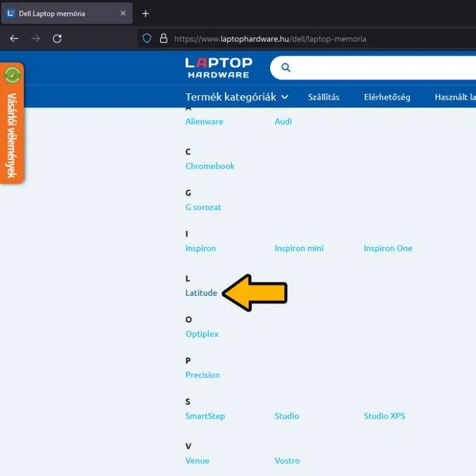Click the URL address bar

coord(307,39)
